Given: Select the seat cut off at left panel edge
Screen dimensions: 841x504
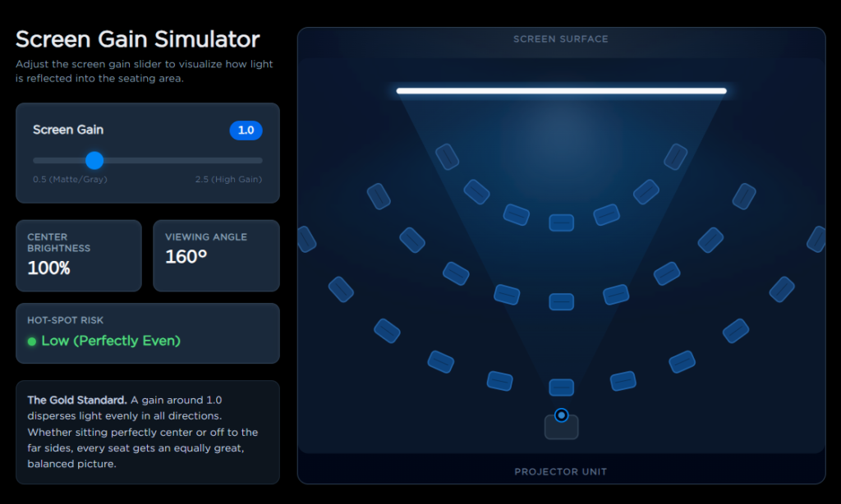Looking at the screenshot, I should pyautogui.click(x=306, y=239).
